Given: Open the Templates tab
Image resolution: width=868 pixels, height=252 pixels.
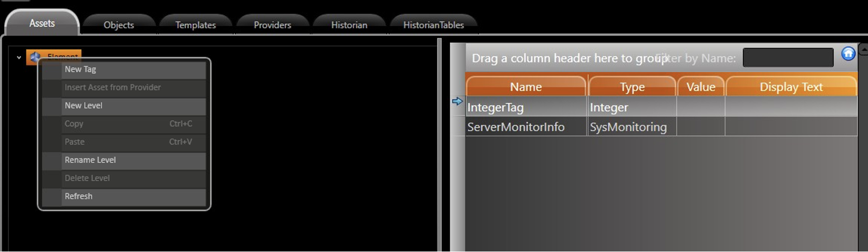Looking at the screenshot, I should coord(195,25).
